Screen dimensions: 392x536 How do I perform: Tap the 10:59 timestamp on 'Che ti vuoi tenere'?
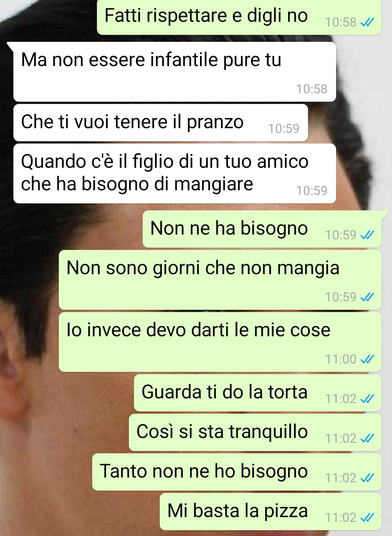coord(284,129)
